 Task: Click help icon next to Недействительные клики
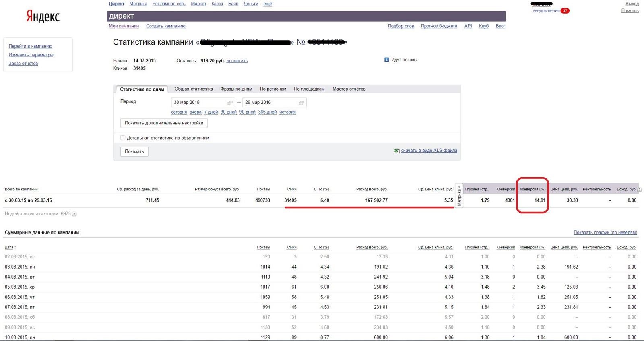74,214
